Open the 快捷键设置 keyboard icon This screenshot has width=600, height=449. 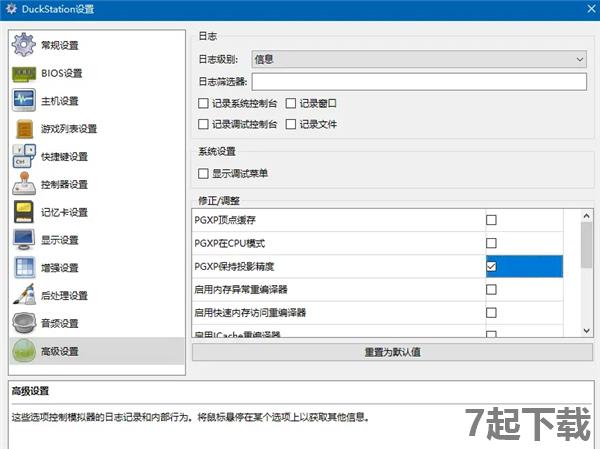tap(24, 156)
